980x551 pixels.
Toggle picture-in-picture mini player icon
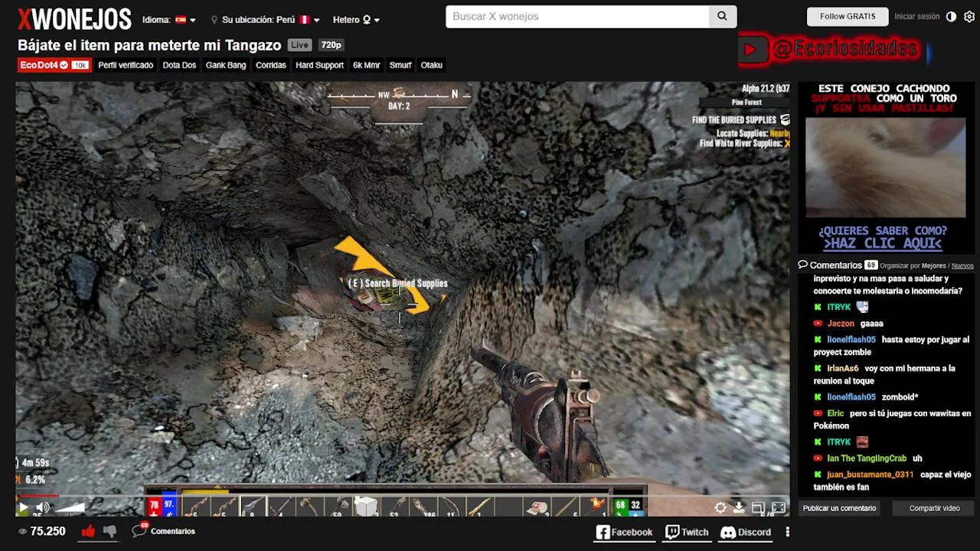point(758,507)
